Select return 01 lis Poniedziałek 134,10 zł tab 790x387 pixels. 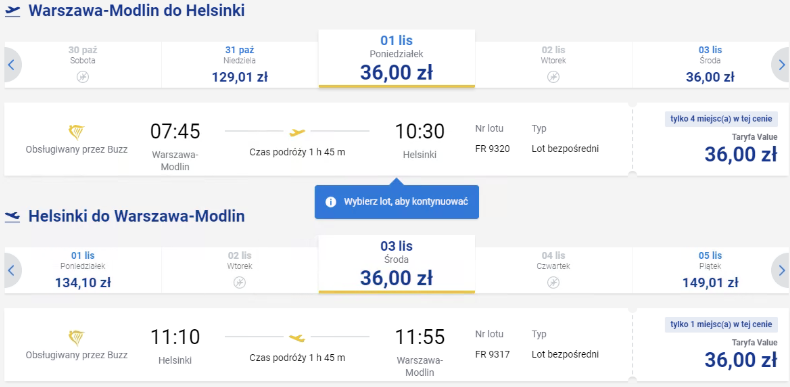(x=83, y=271)
